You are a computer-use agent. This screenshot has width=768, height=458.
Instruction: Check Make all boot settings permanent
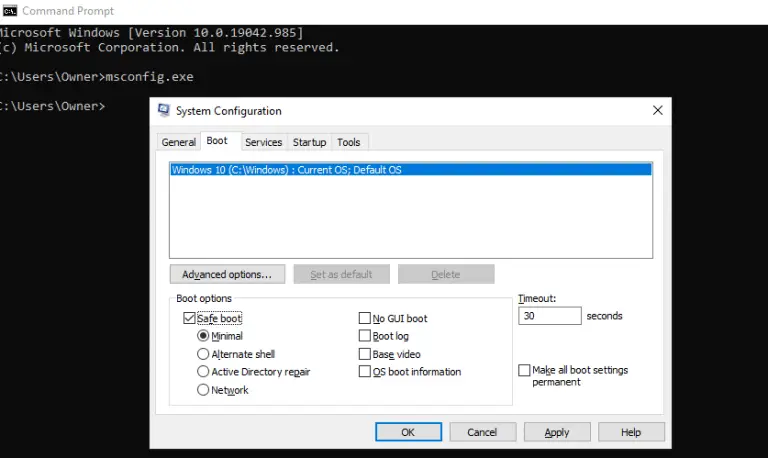(524, 370)
